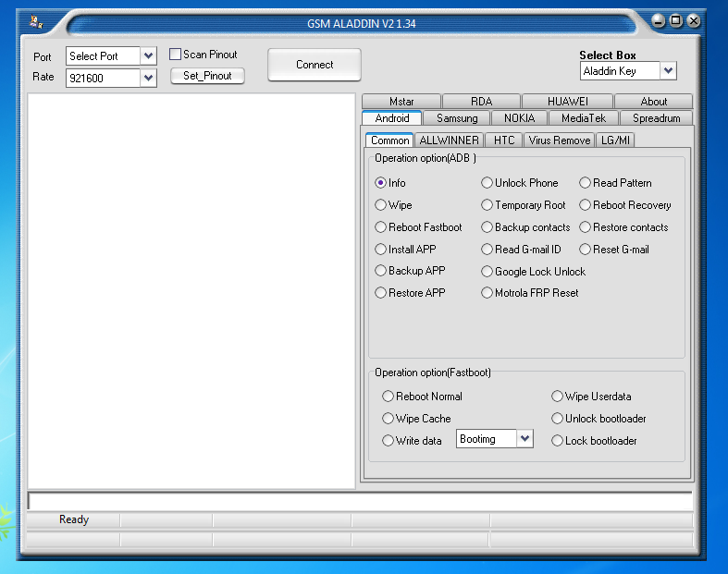This screenshot has width=728, height=574.
Task: Select Backup contacts option
Action: [x=487, y=226]
